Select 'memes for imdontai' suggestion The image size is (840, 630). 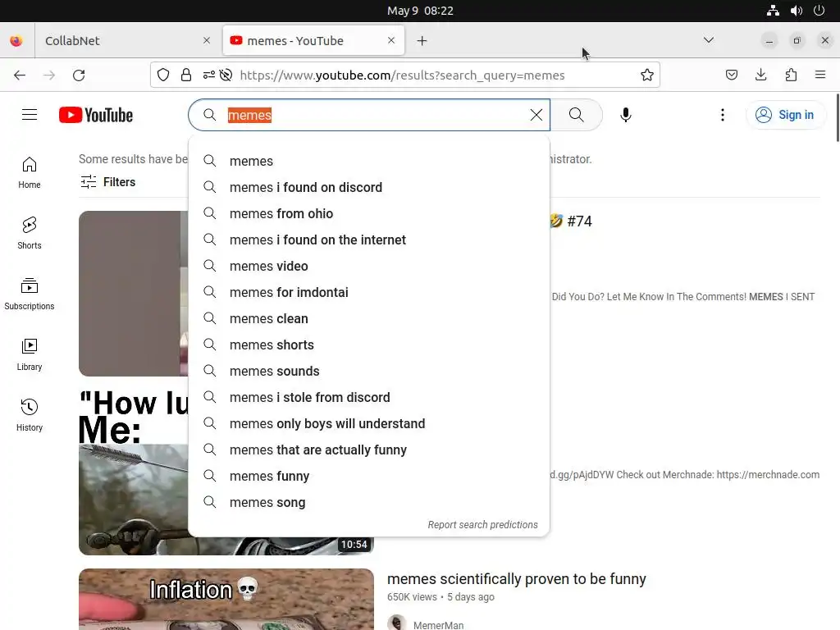click(x=368, y=292)
